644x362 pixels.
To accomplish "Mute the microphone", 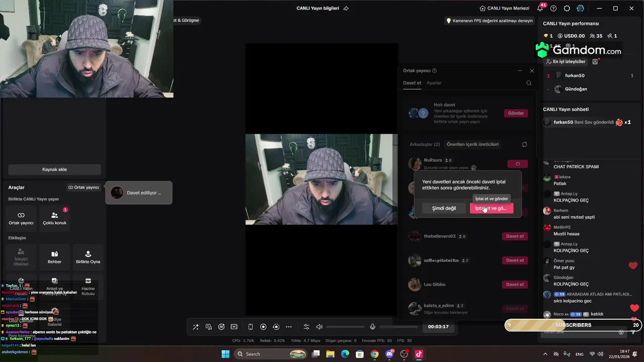I will tap(372, 327).
